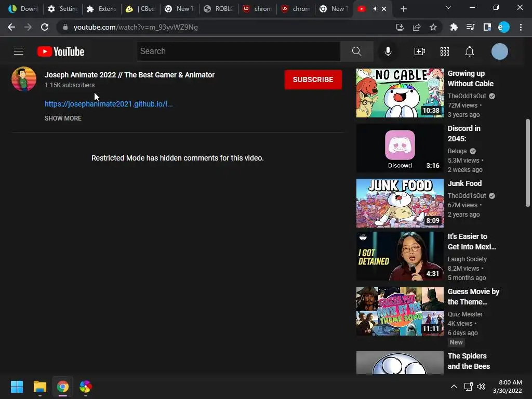
Task: Switch to the Extensions tab
Action: pos(101,9)
